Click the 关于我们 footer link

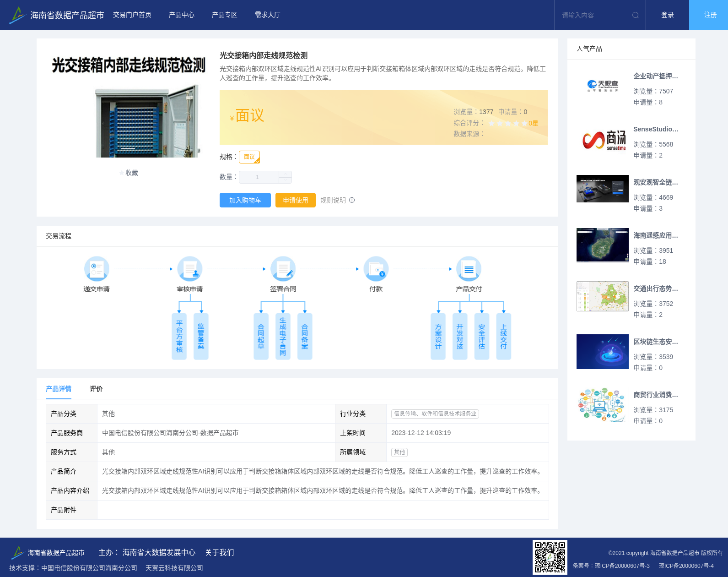pos(220,552)
